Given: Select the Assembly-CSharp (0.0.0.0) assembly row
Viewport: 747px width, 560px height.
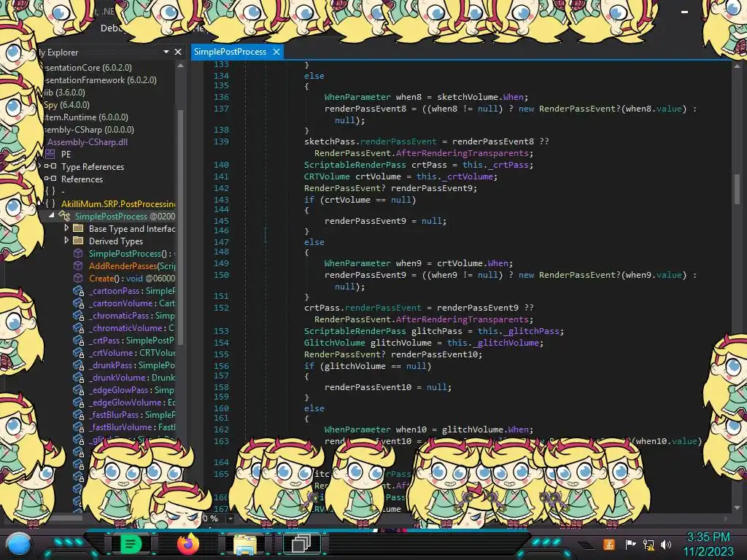Looking at the screenshot, I should 88,130.
